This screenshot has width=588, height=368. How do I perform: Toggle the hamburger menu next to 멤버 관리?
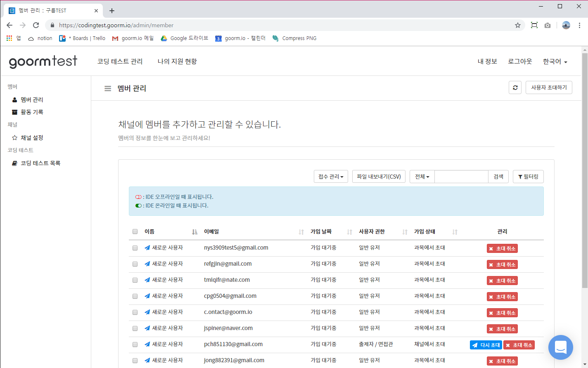coord(108,88)
